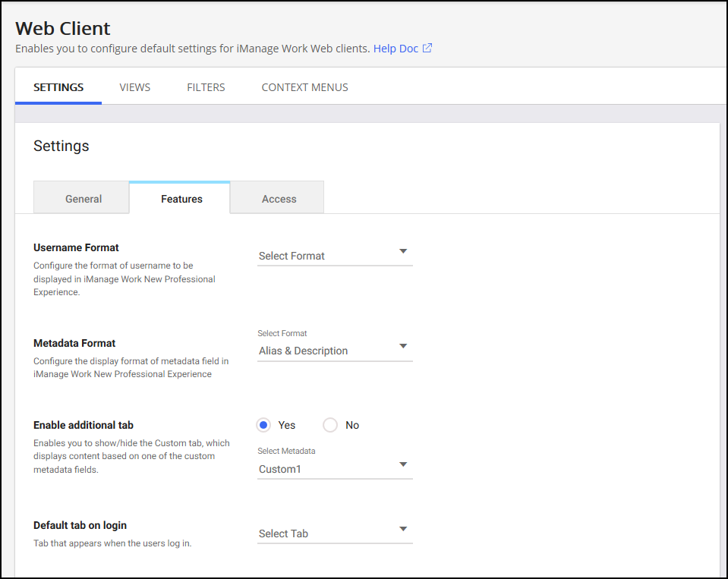
Task: Click the Select Metadata dropdown arrow
Action: [403, 464]
